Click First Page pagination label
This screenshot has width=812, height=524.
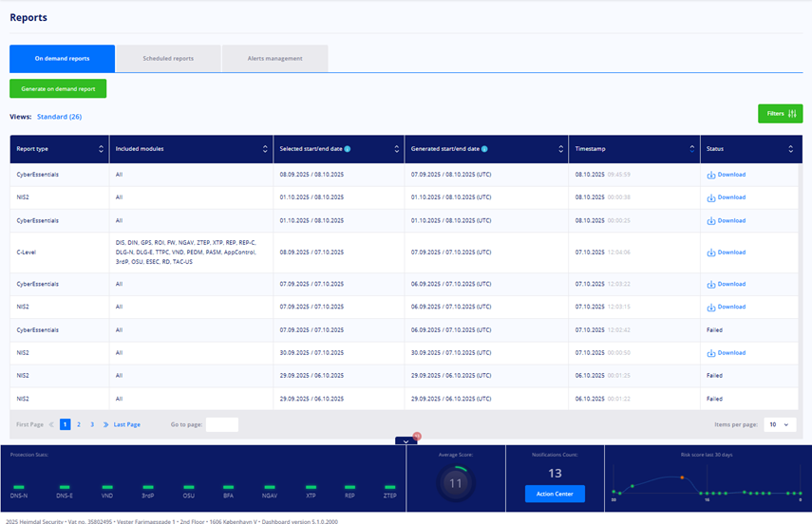(x=29, y=424)
